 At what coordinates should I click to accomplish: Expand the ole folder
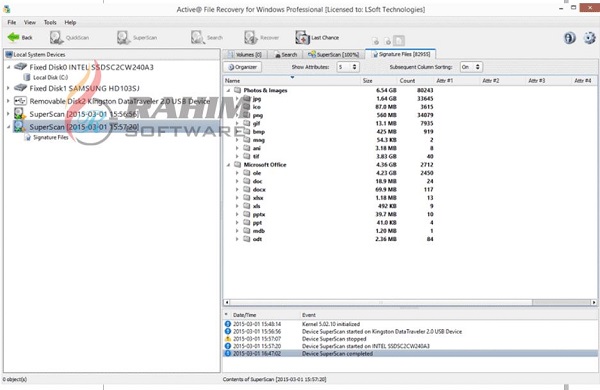point(237,173)
